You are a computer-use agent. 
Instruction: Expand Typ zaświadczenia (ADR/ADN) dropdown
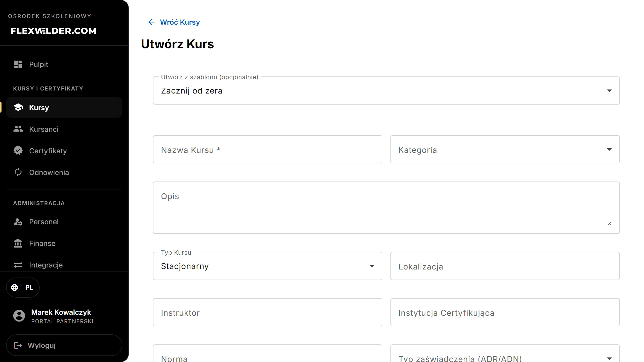coord(505,354)
